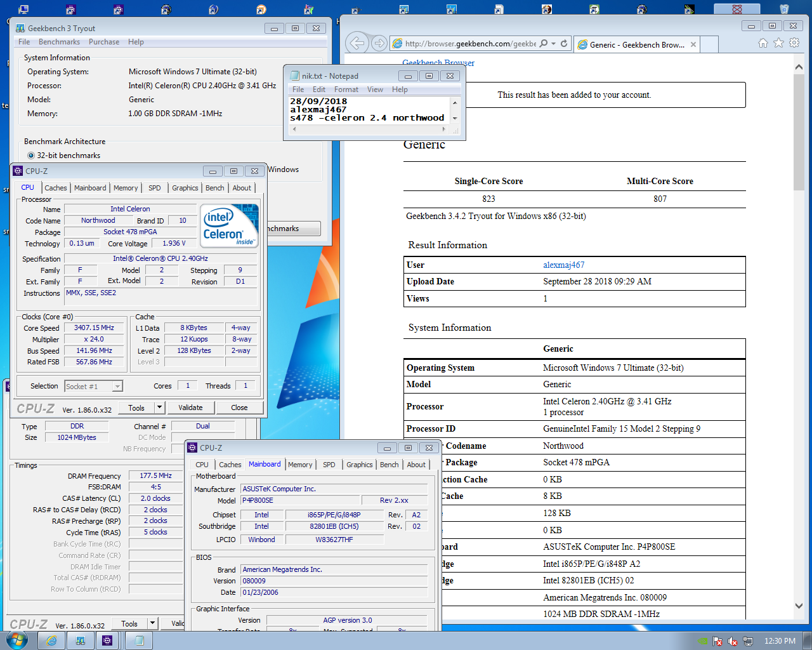Image resolution: width=812 pixels, height=650 pixels.
Task: Refresh the Geekbench browser page
Action: pos(564,44)
